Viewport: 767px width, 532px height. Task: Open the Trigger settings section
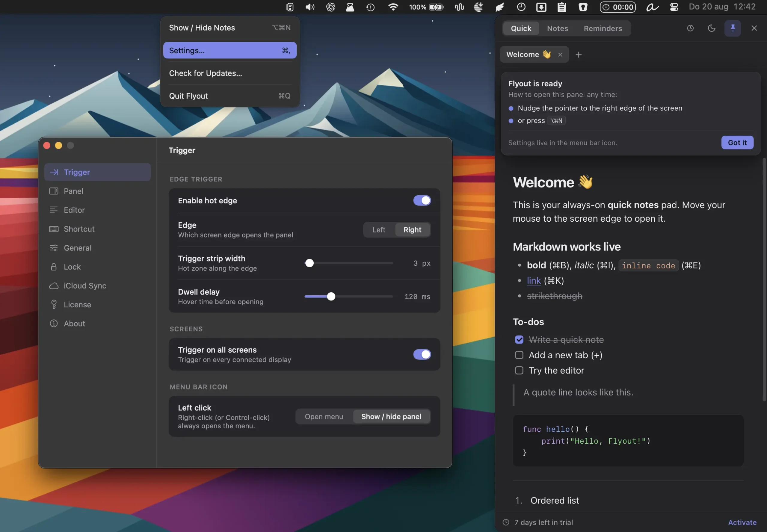point(97,172)
